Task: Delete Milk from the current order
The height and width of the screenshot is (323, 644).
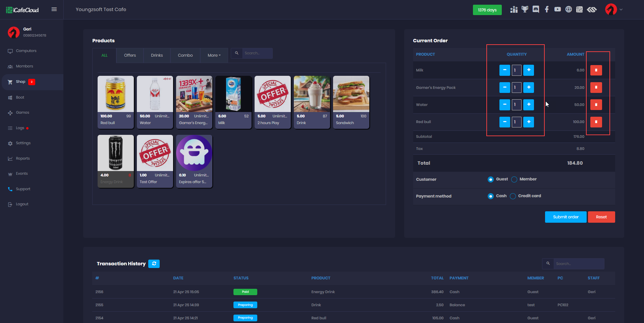Action: (x=596, y=70)
